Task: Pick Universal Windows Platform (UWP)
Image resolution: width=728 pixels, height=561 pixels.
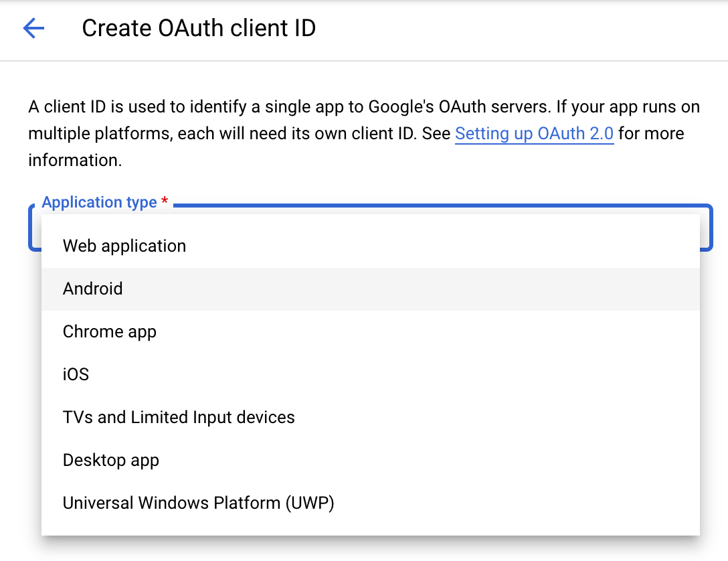Action: (371, 503)
